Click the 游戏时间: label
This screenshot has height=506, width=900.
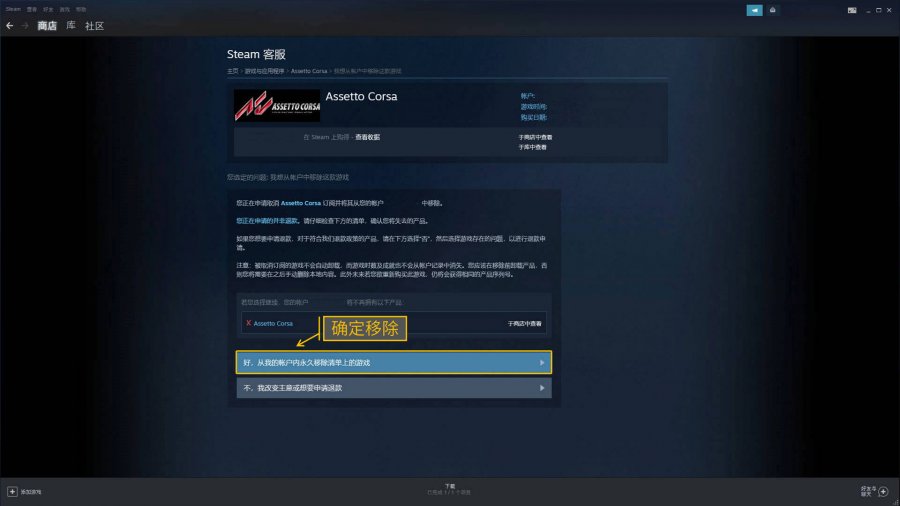(x=533, y=107)
